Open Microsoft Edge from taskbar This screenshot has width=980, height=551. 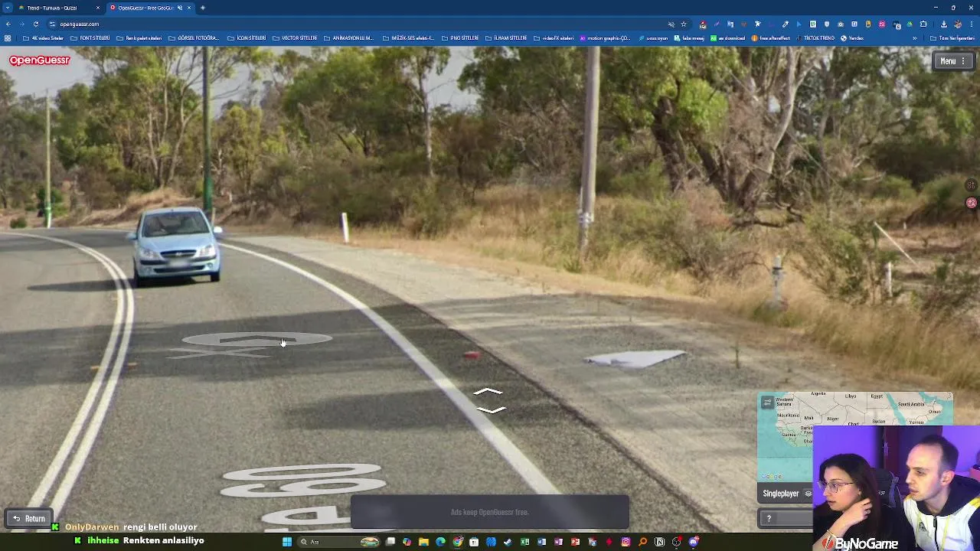[440, 542]
